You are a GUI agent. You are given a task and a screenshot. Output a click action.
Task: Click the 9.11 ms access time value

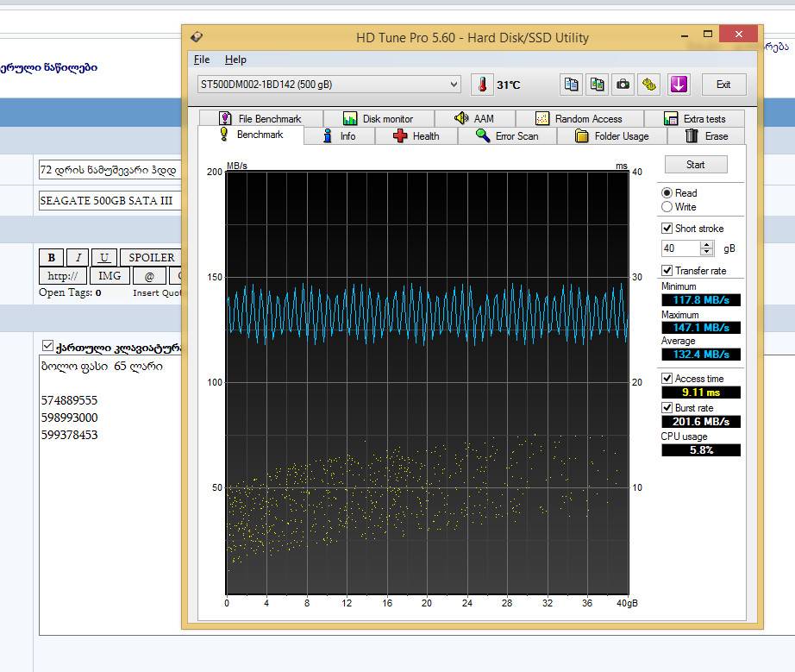pos(701,392)
